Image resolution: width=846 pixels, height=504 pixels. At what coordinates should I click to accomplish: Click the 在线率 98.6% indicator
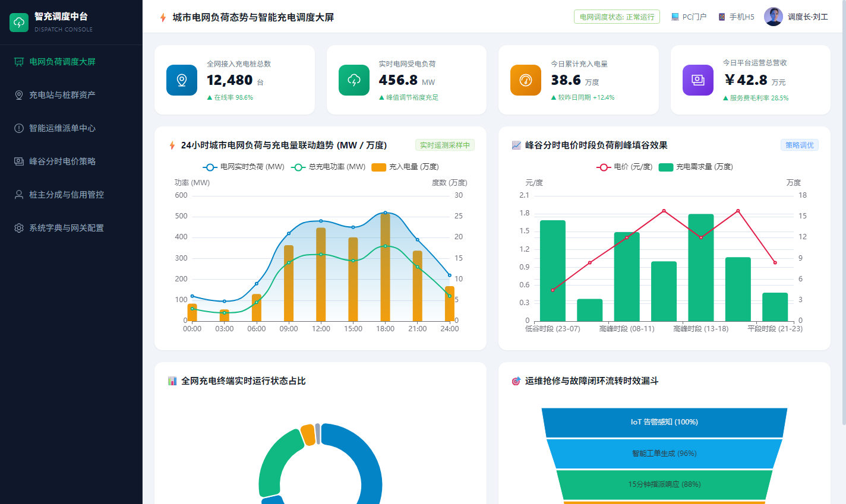pos(230,97)
